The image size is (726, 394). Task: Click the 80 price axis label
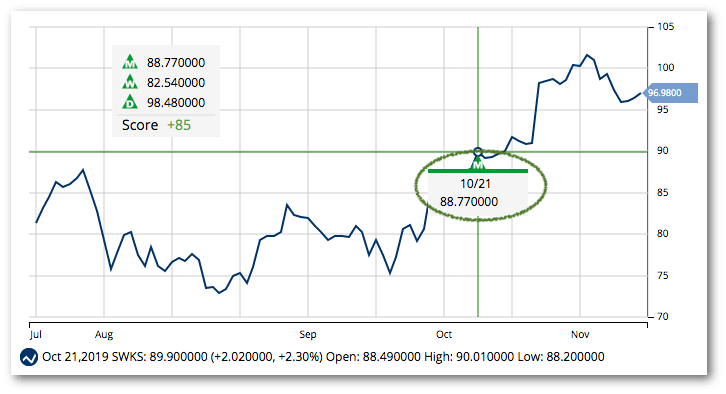(x=663, y=233)
